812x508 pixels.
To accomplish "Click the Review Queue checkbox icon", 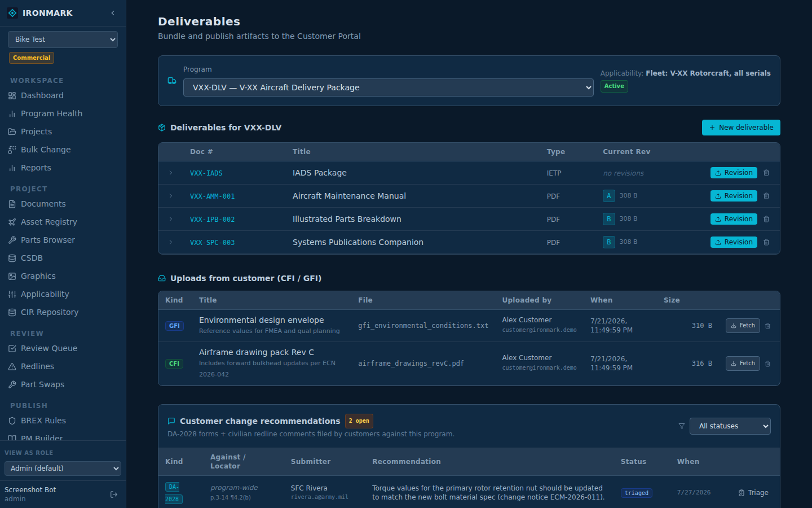I will [12, 348].
